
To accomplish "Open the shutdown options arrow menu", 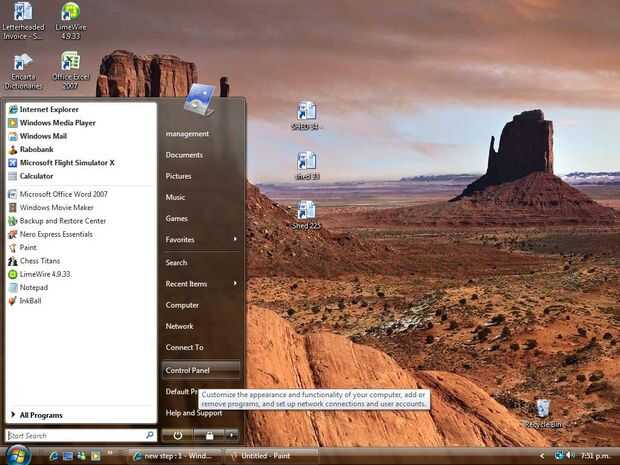I will (232, 435).
